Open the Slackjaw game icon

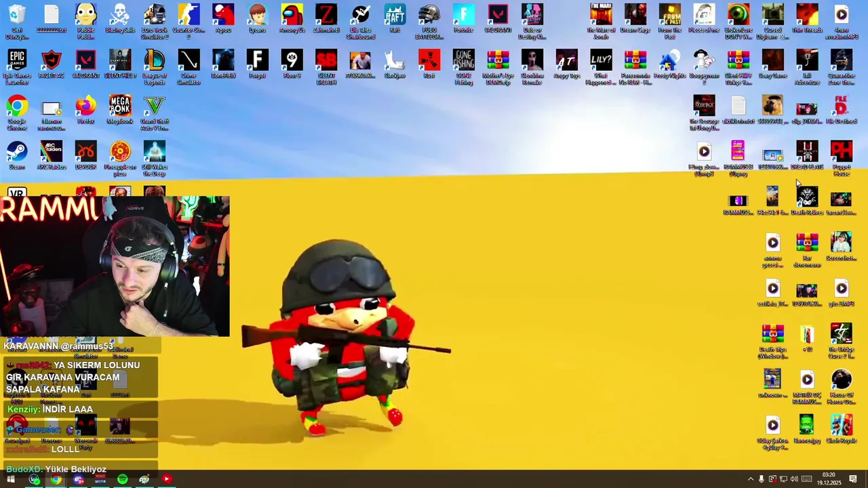[395, 64]
